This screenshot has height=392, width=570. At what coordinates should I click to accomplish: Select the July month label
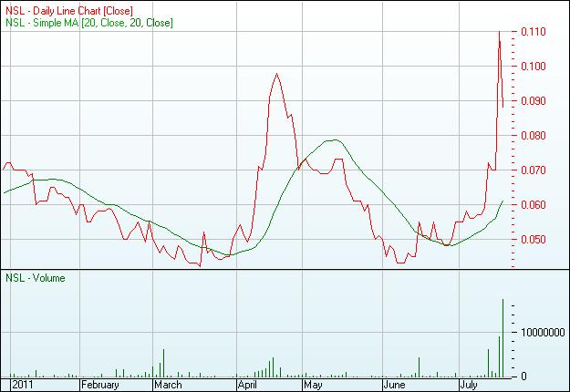(x=468, y=386)
